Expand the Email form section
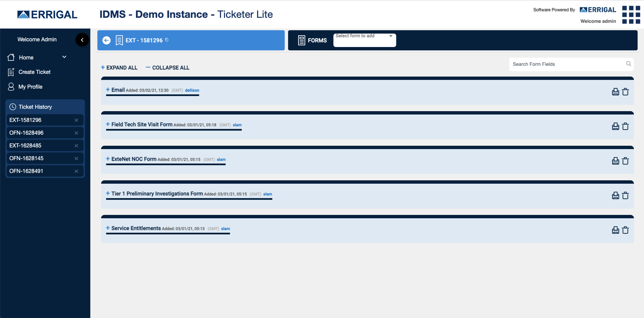This screenshot has height=318, width=644. coord(108,90)
